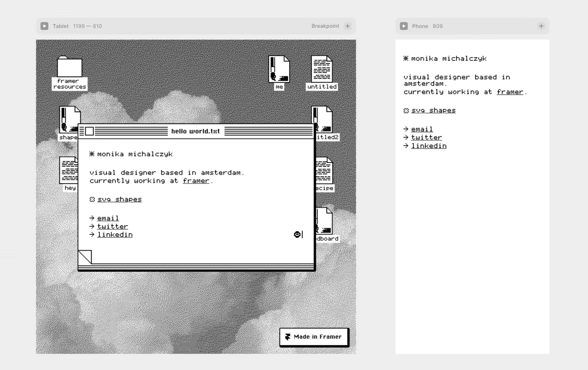Select the 'dboard' file icon
This screenshot has width=588, height=370.
point(324,221)
